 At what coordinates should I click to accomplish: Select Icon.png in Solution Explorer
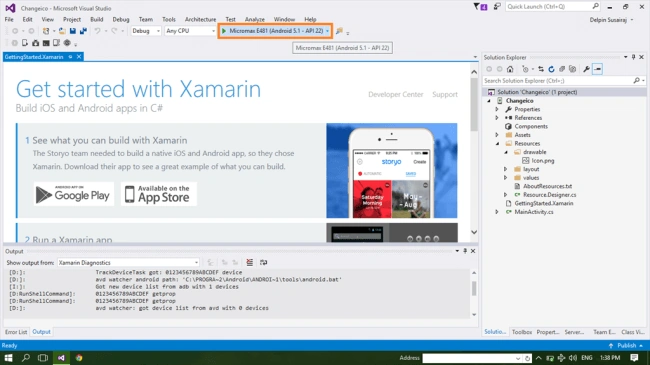(x=543, y=161)
